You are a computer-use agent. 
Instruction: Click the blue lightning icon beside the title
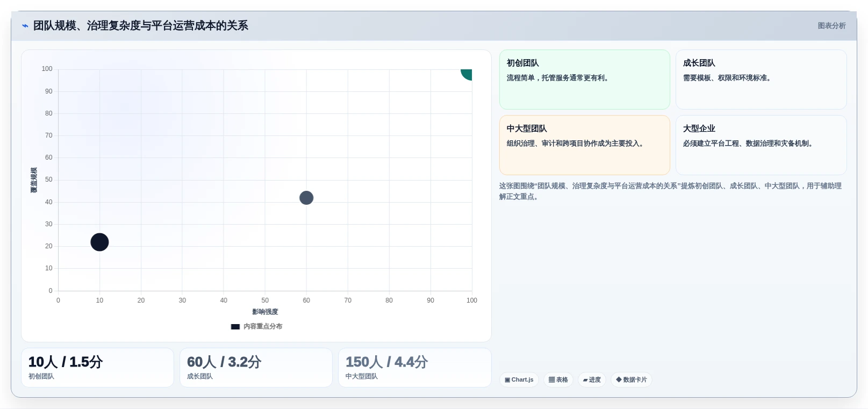(x=25, y=26)
